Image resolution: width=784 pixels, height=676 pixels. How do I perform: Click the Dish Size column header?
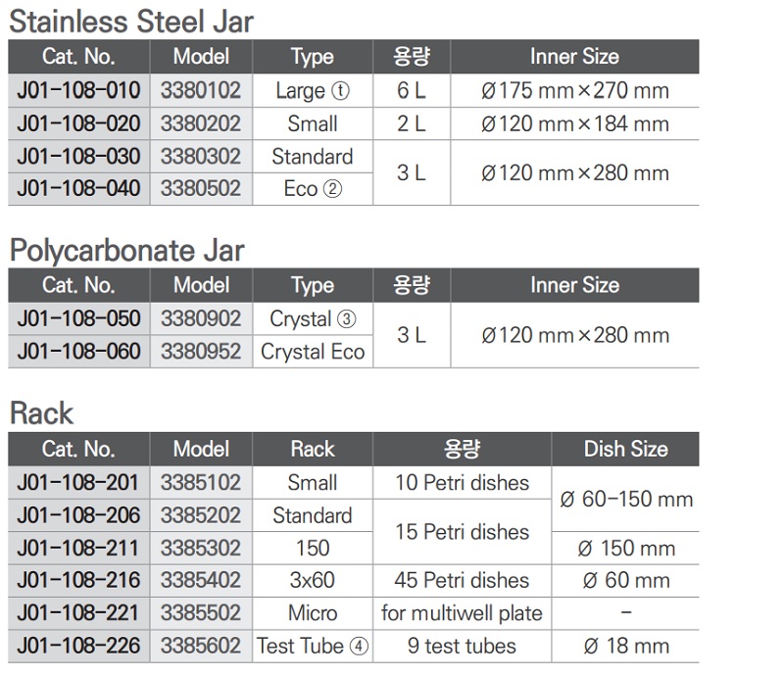pyautogui.click(x=625, y=449)
